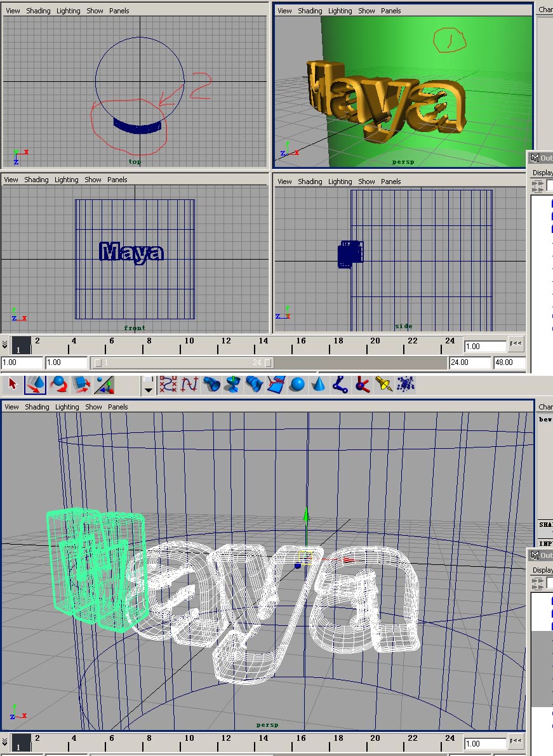Click the playback end field showing 24.00
Screen dimensions: 553x756
point(470,362)
